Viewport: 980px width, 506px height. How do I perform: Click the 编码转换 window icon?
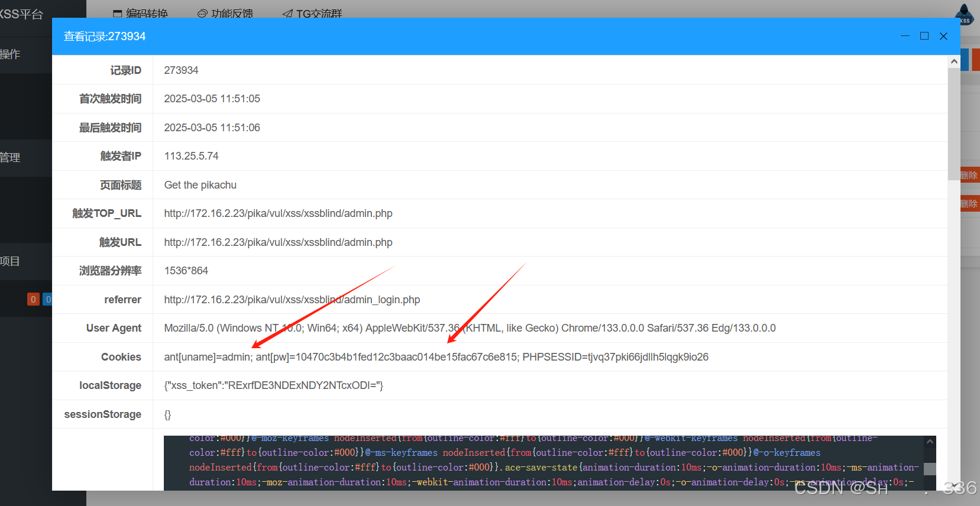click(x=118, y=14)
